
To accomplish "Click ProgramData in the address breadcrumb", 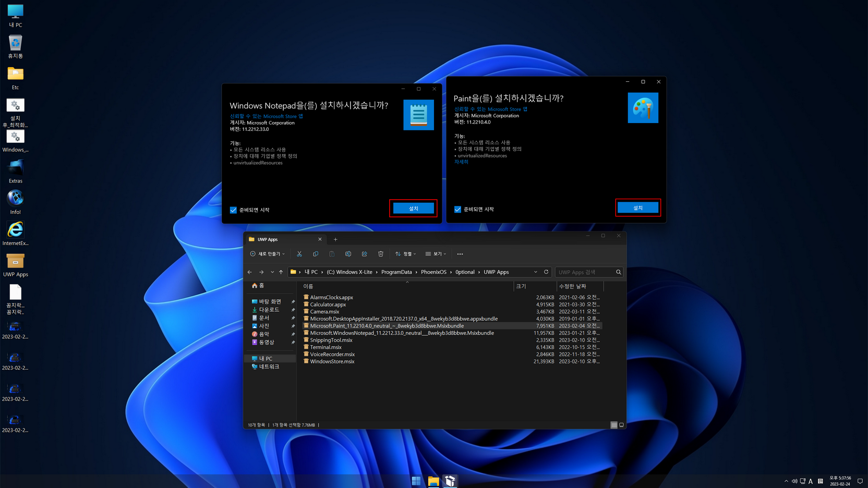I will point(396,272).
